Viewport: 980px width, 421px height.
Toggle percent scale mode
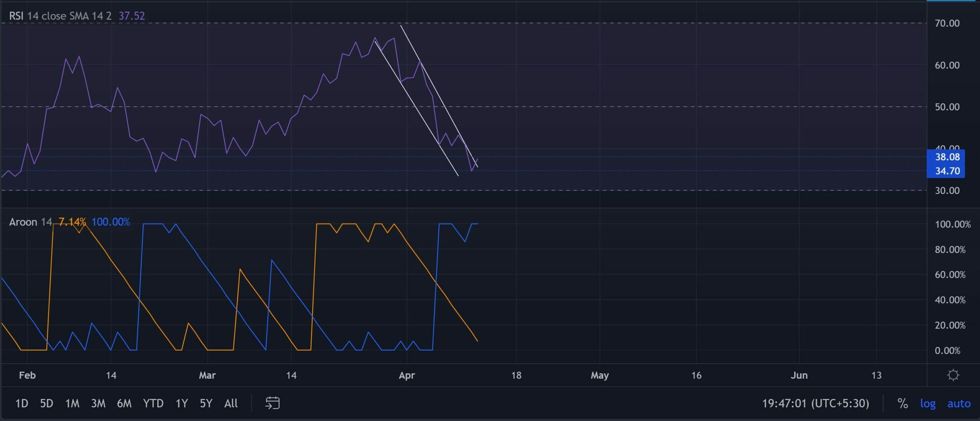point(903,403)
